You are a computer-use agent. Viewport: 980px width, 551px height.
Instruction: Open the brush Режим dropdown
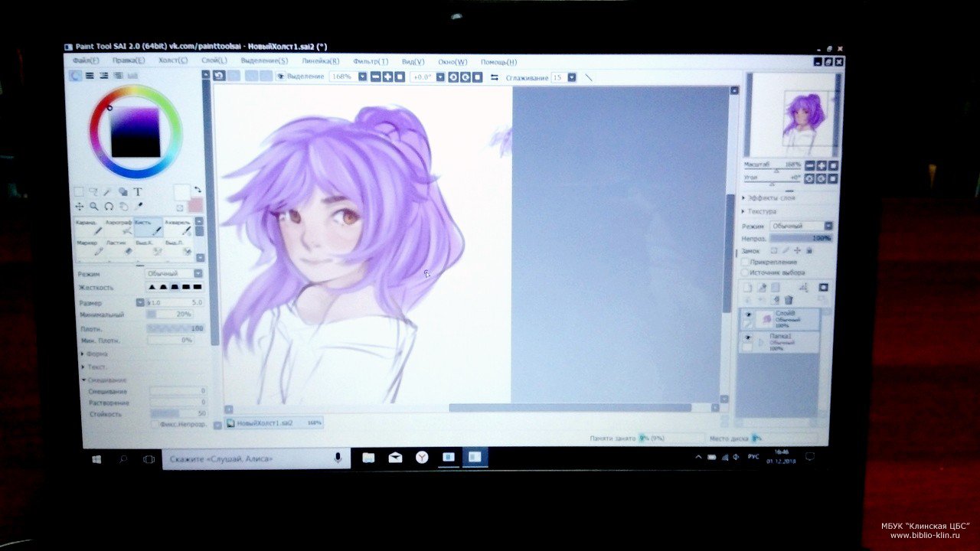pyautogui.click(x=175, y=273)
